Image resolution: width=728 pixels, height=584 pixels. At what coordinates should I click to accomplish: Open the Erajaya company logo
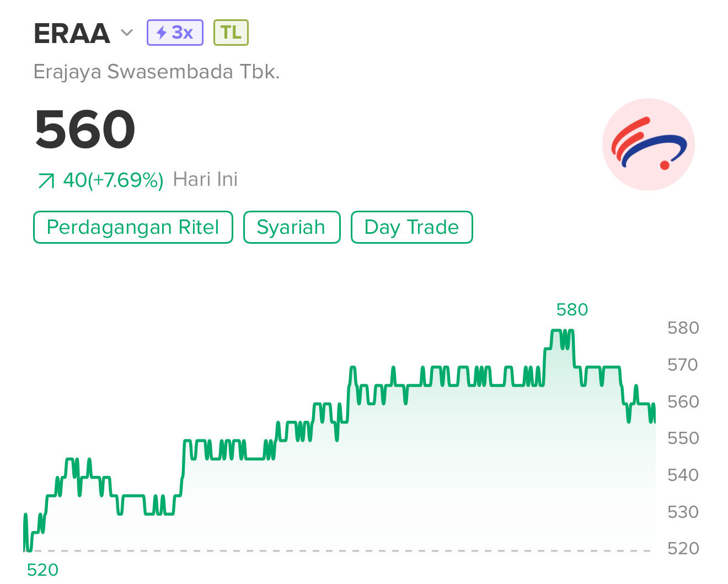click(x=649, y=144)
